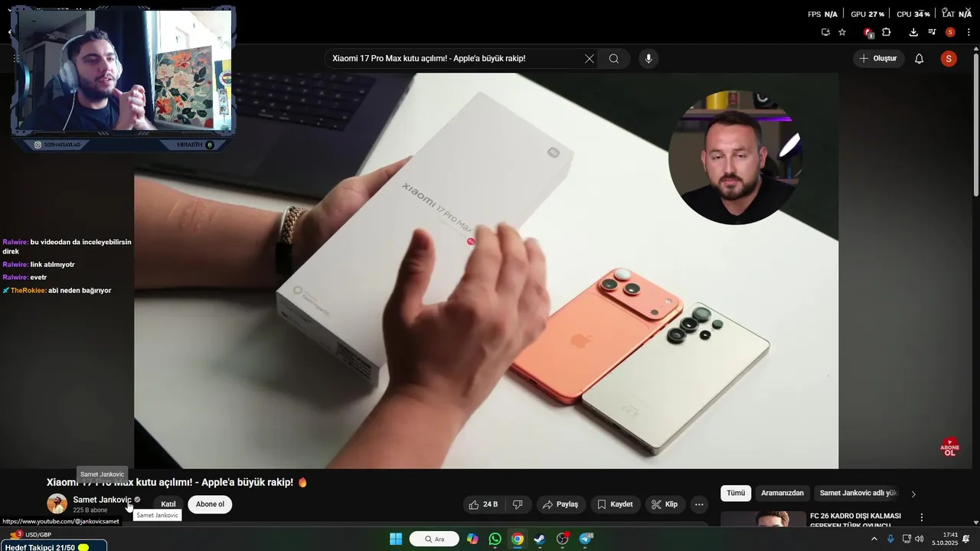Like the video with thumbs up
The image size is (980, 551).
tap(484, 504)
